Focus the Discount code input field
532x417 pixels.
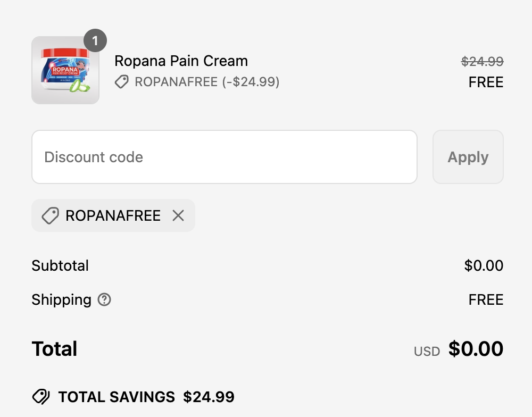(x=224, y=157)
